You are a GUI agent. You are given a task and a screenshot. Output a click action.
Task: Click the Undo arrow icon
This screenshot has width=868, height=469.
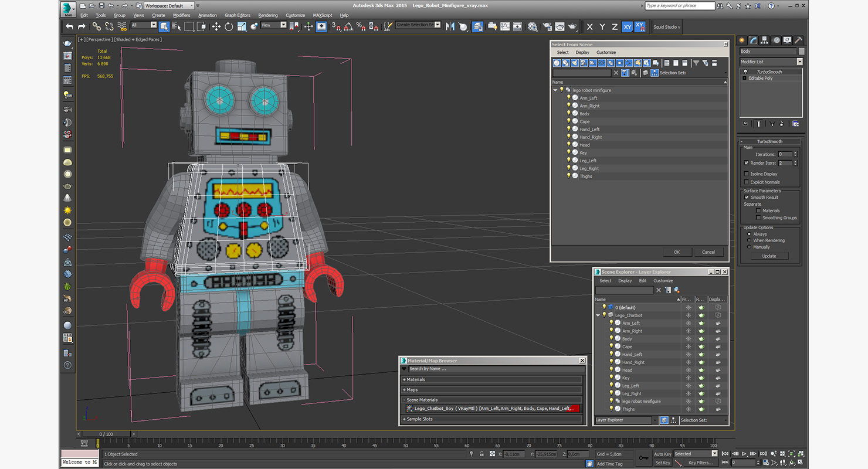coord(70,26)
